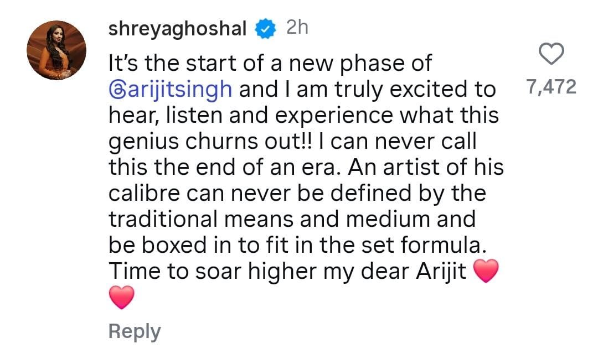View the 7,472 likes count

click(x=550, y=87)
